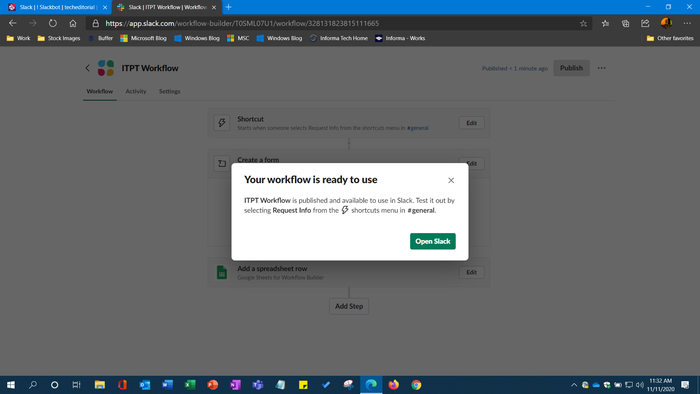The width and height of the screenshot is (700, 394).
Task: Click the Open Slack button
Action: coord(433,241)
